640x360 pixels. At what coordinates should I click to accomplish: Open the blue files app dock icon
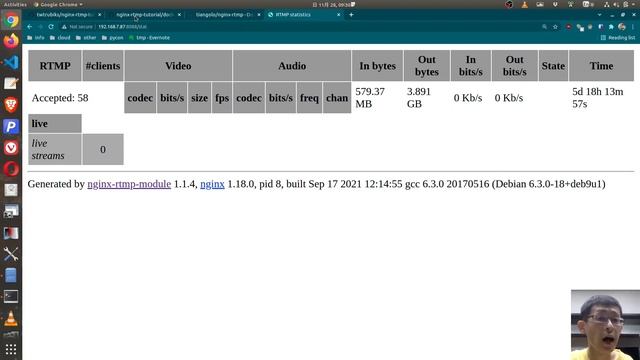11,275
